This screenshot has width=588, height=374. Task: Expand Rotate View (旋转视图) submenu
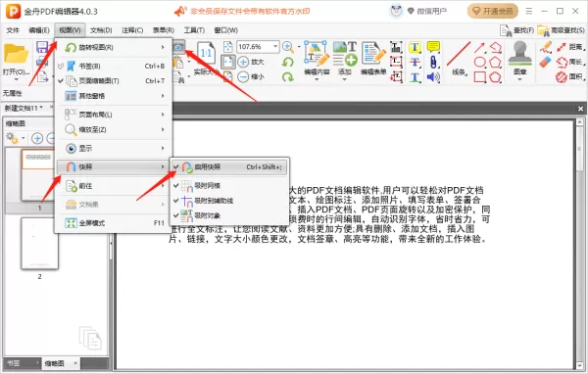click(113, 47)
